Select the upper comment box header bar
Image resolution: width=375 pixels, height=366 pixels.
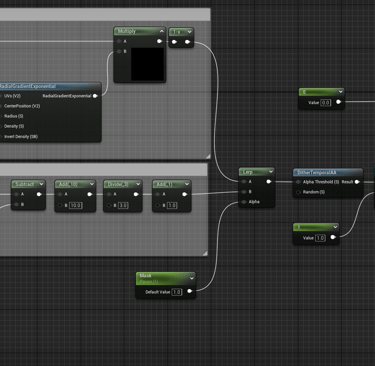105,15
